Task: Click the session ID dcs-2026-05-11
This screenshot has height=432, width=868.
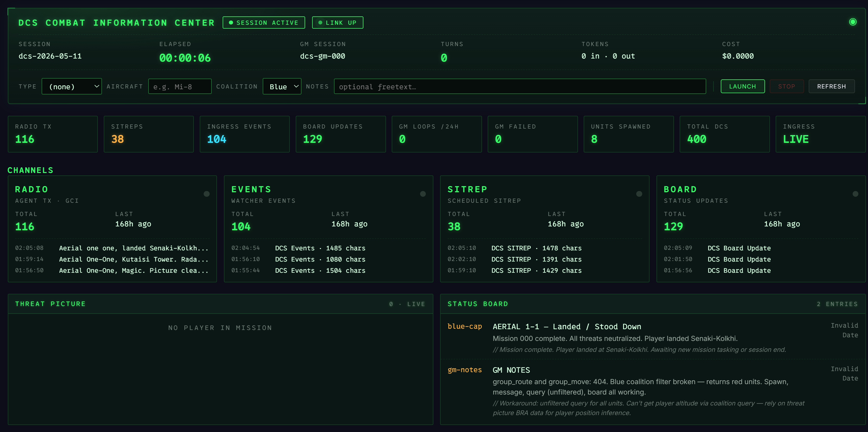Action: (x=50, y=56)
